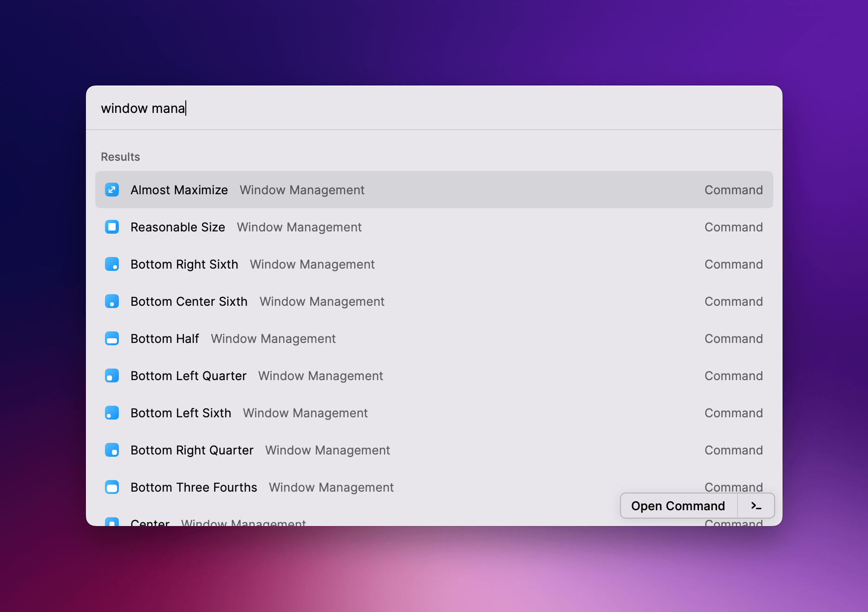Image resolution: width=868 pixels, height=612 pixels.
Task: Click the Open Command button
Action: [x=678, y=506]
